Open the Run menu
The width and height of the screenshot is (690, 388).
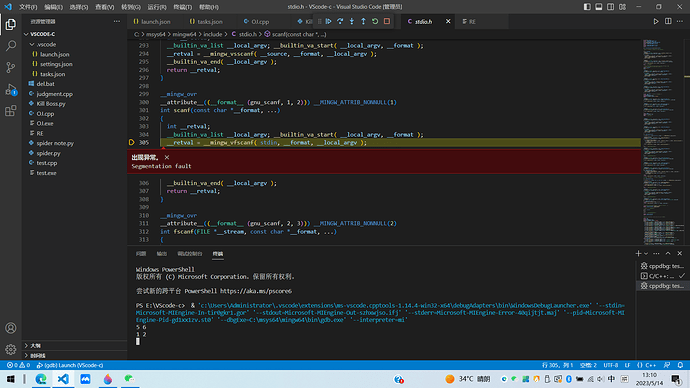pyautogui.click(x=157, y=7)
